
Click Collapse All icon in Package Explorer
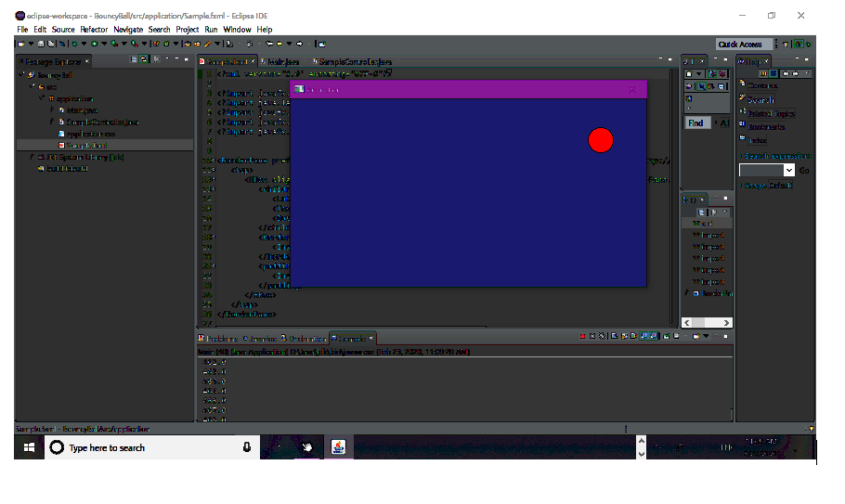pyautogui.click(x=134, y=58)
